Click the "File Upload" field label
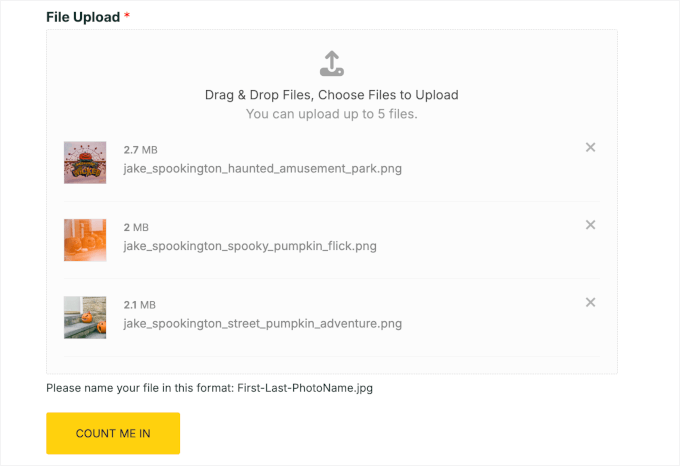This screenshot has width=680, height=466. (83, 18)
